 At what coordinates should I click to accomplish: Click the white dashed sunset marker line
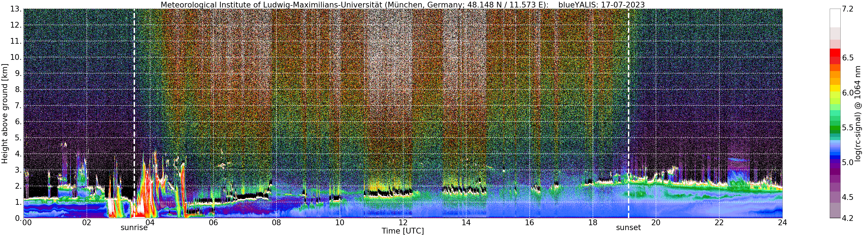coord(628,113)
